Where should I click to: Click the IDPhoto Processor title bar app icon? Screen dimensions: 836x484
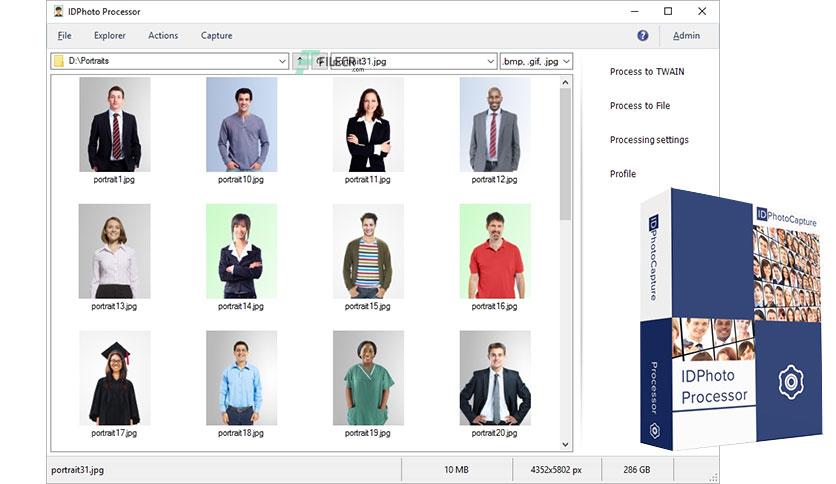[x=59, y=12]
